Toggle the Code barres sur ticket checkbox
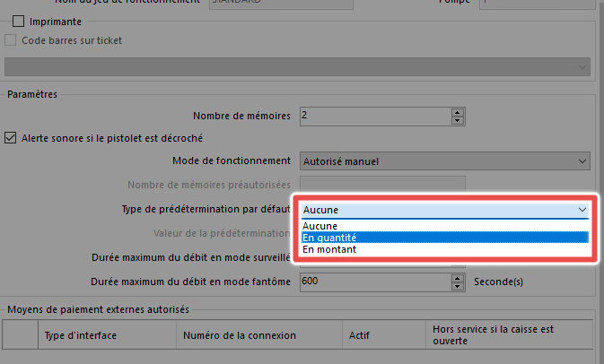This screenshot has width=604, height=364. click(x=11, y=40)
